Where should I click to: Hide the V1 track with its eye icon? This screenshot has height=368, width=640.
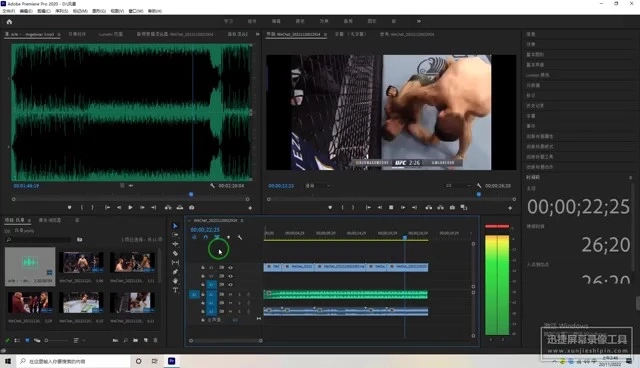pyautogui.click(x=230, y=285)
